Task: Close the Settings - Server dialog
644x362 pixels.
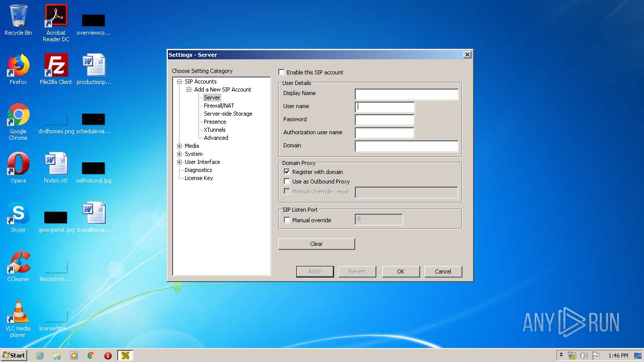Action: [467, 55]
